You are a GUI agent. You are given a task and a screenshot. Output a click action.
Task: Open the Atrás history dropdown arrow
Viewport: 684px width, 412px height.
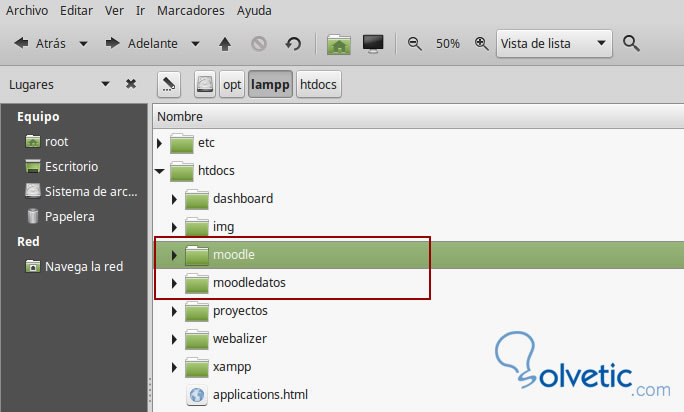pyautogui.click(x=83, y=44)
